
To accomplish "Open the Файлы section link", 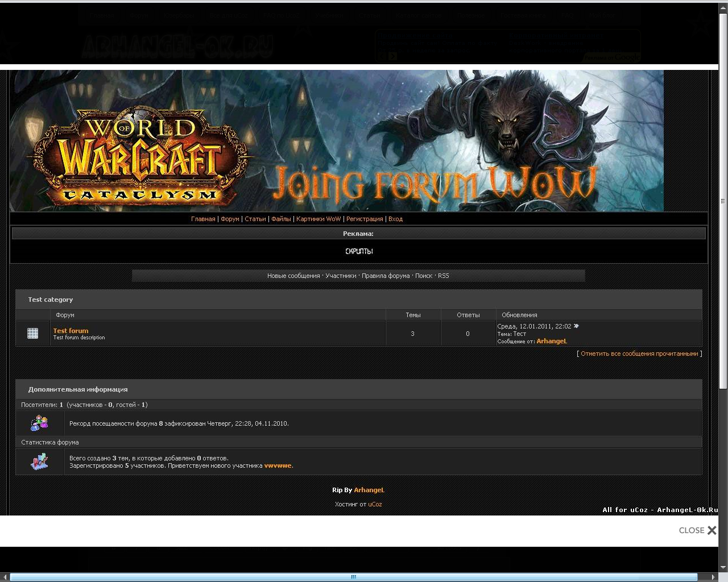I will pyautogui.click(x=281, y=219).
